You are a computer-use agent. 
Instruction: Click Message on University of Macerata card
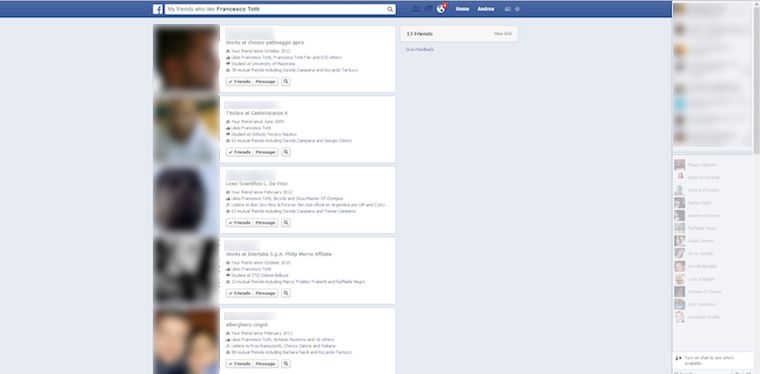[266, 82]
